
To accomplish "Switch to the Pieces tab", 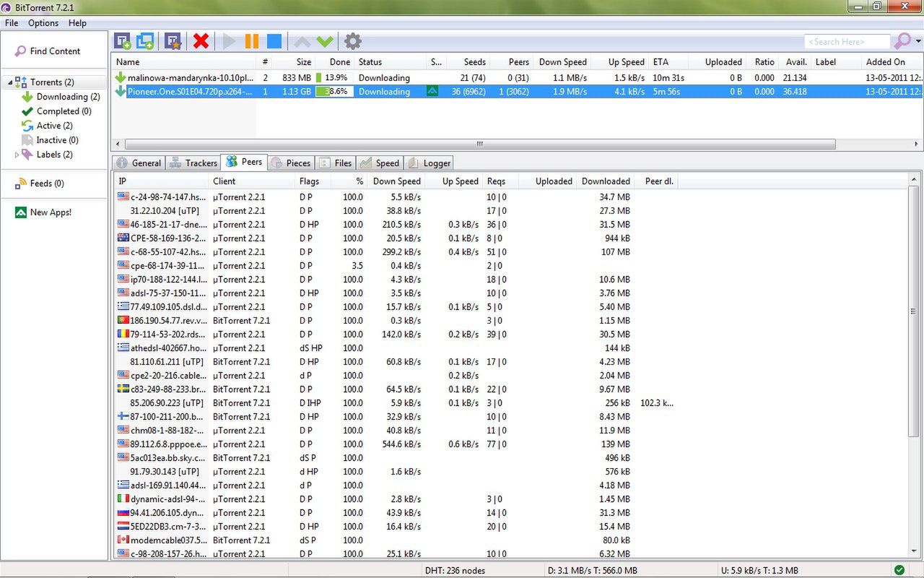I will click(290, 163).
